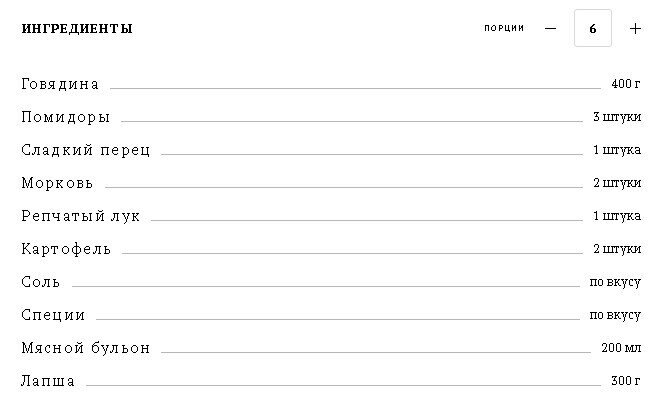
Task: Select the Ингредиенты heading
Action: coord(77,29)
